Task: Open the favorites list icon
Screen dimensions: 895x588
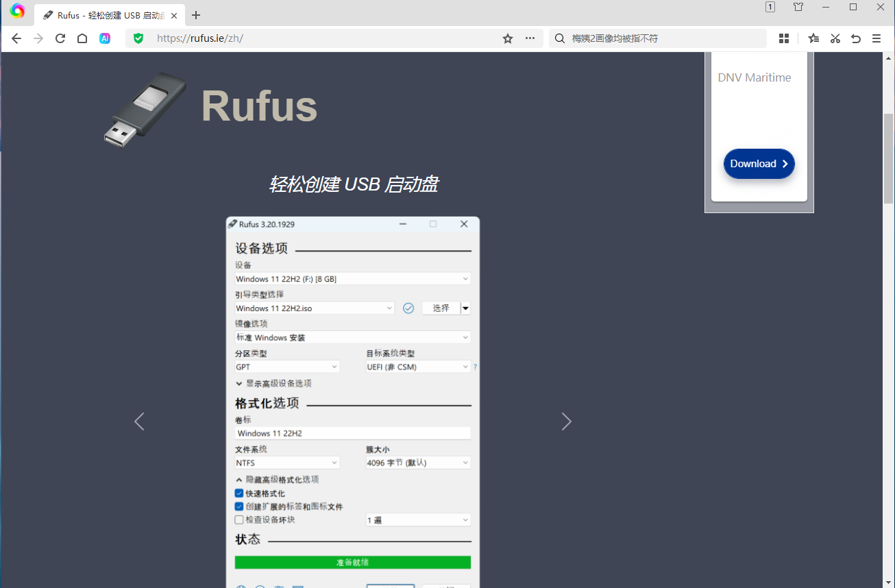Action: click(x=813, y=38)
